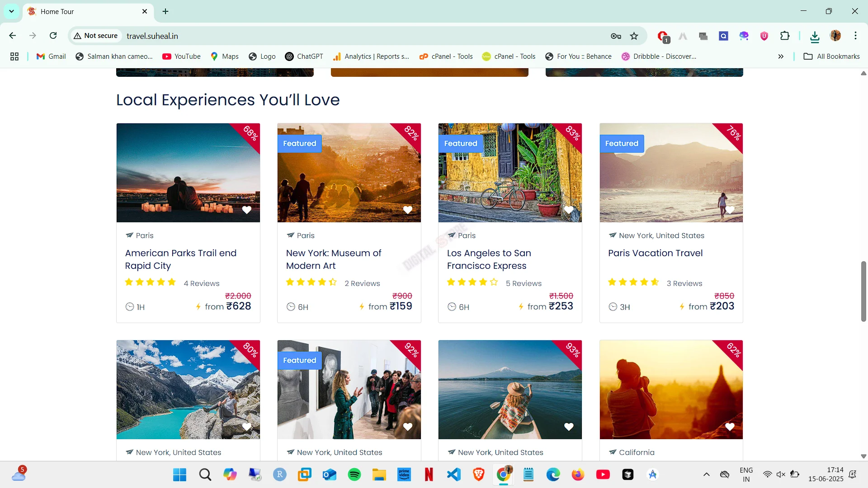Viewport: 868px width, 488px height.
Task: Bookmark this page with the star icon
Action: tap(634, 36)
